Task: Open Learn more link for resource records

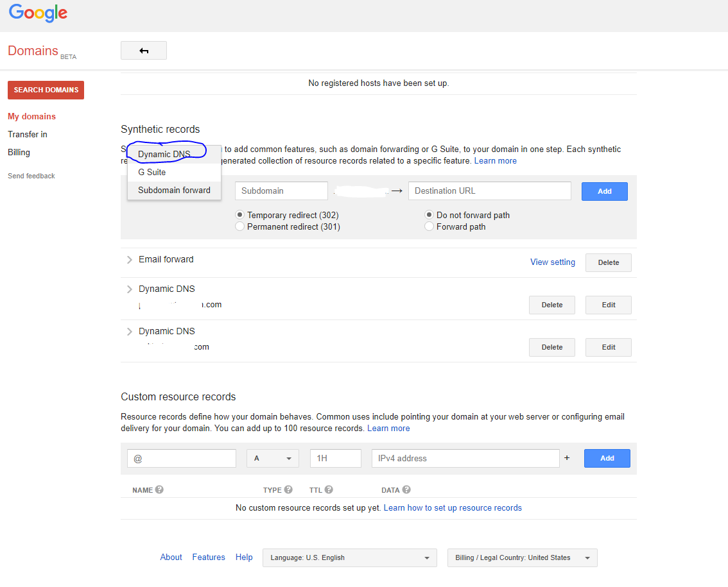Action: coord(388,429)
